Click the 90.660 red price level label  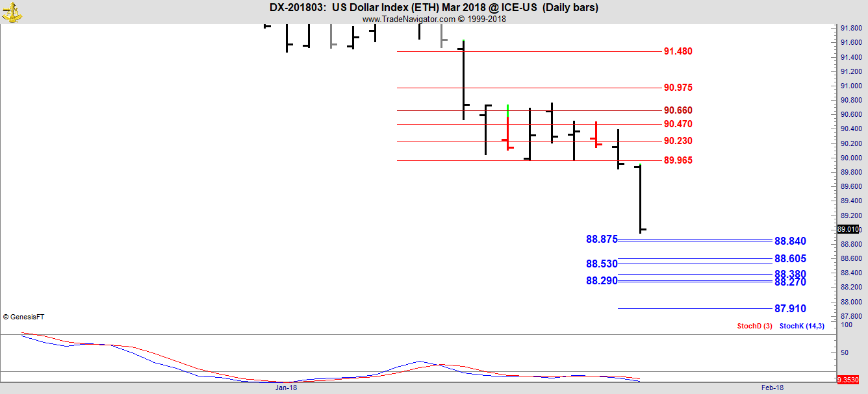click(678, 110)
